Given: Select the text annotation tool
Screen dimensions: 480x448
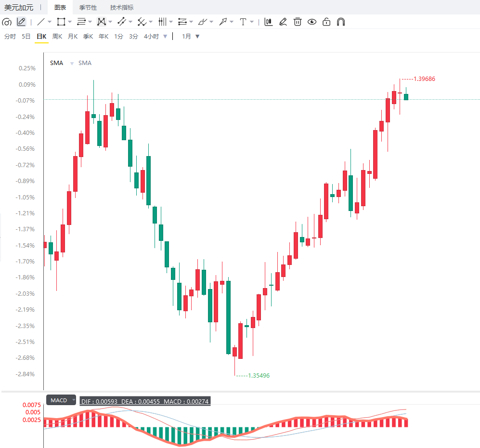Looking at the screenshot, I should [x=243, y=22].
